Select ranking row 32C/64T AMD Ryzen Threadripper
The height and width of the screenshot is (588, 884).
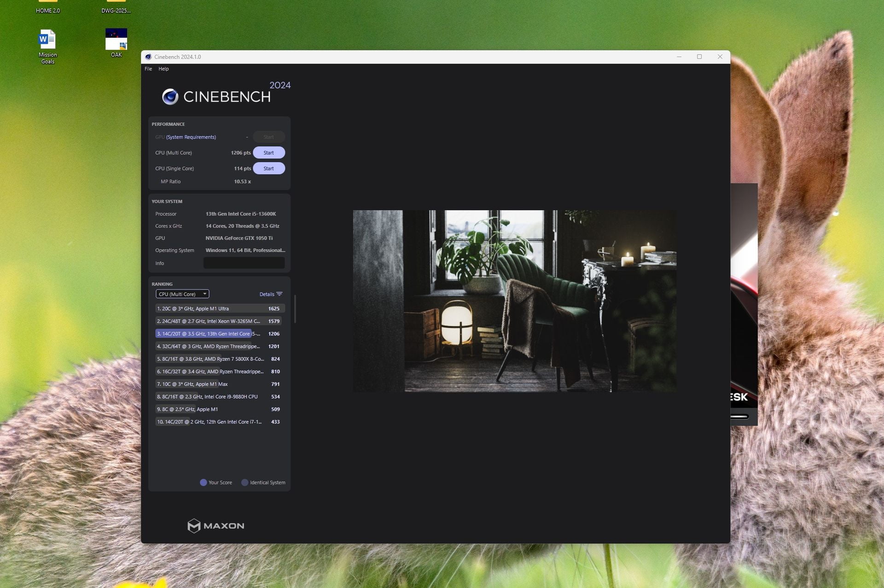click(x=220, y=346)
